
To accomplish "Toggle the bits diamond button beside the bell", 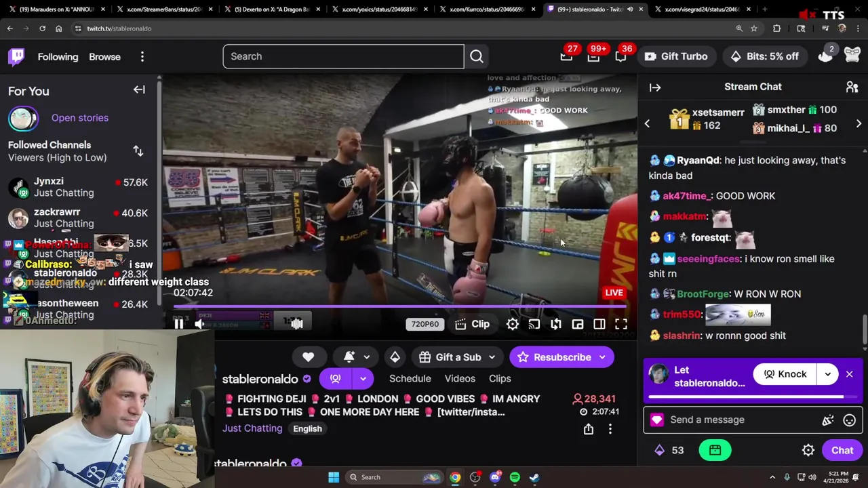I will [x=395, y=357].
